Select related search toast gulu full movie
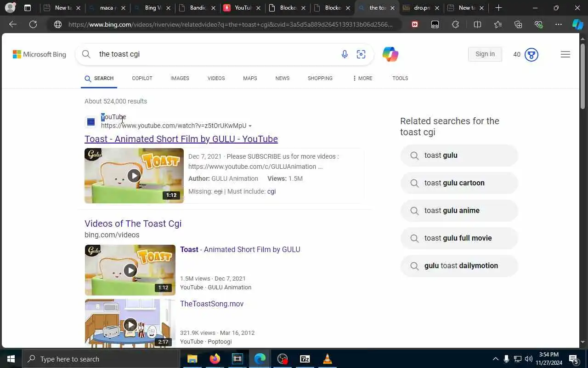Screen dimensions: 588x368 coord(459,238)
